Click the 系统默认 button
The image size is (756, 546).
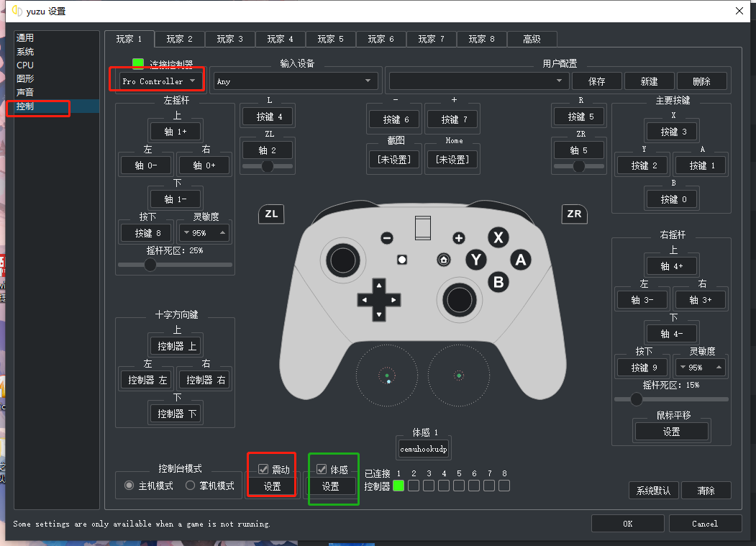pyautogui.click(x=653, y=490)
